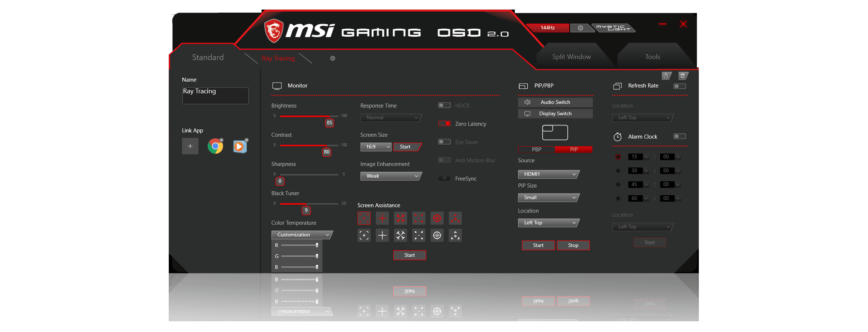Screen dimensions: 868x332
Task: Click the profile Name input field
Action: (215, 96)
